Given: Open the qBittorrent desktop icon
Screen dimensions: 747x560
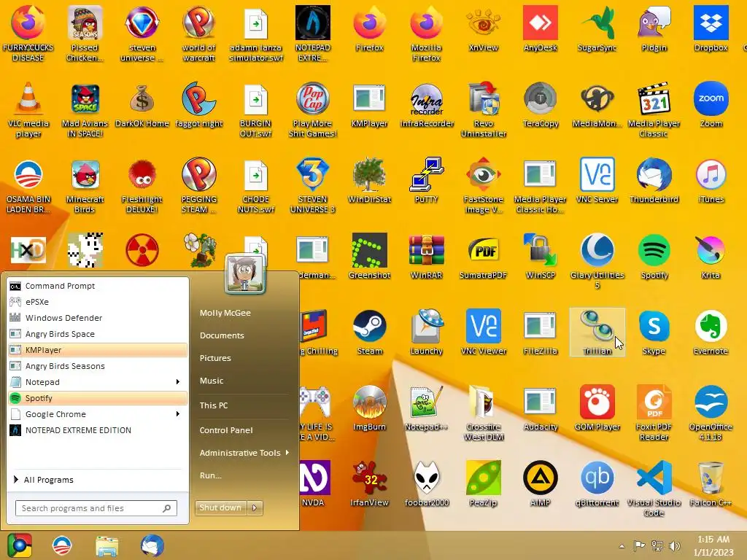Looking at the screenshot, I should (x=597, y=484).
